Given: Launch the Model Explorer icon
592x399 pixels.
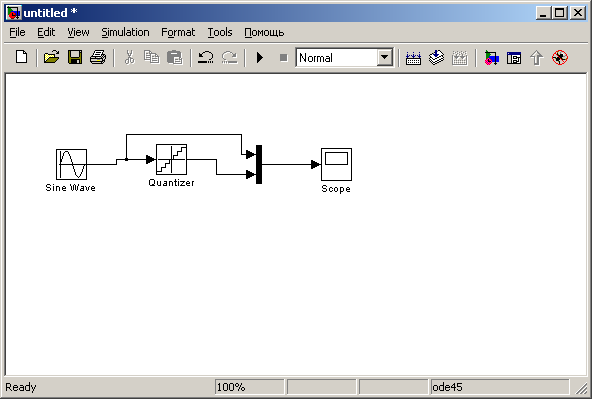Looking at the screenshot, I should click(x=514, y=58).
